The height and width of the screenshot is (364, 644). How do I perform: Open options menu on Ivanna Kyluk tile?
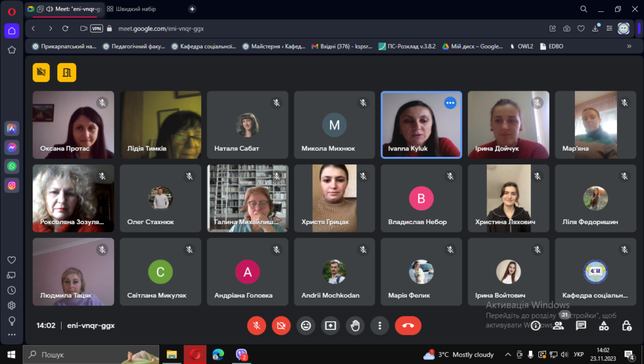(x=450, y=103)
